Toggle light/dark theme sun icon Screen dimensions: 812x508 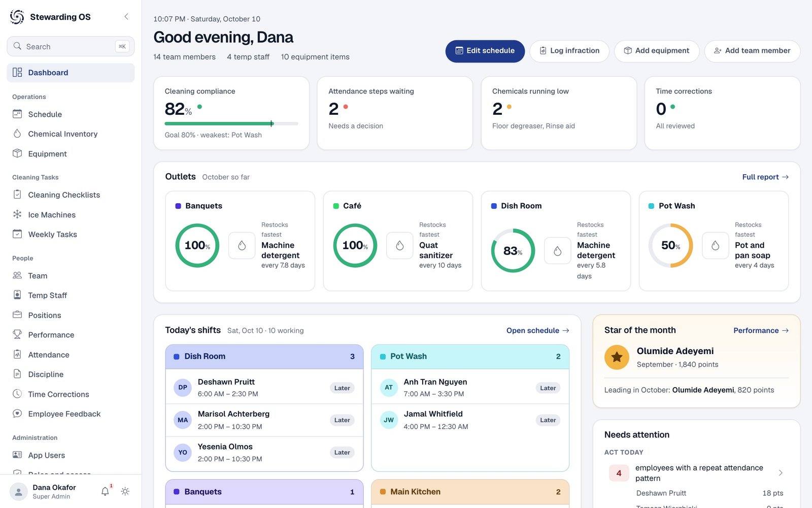125,491
